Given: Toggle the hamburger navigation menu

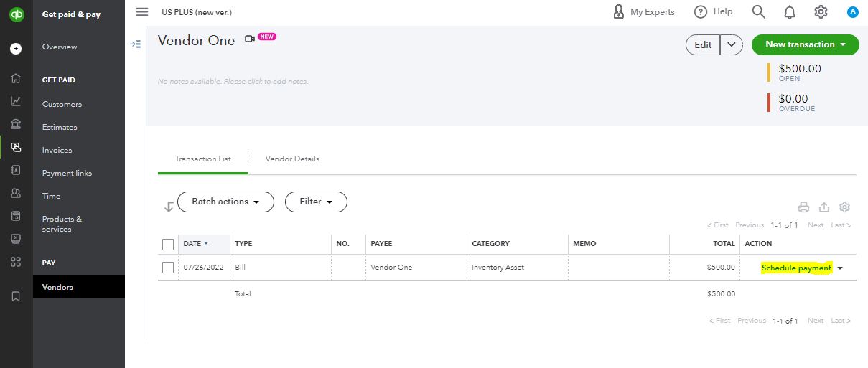Looking at the screenshot, I should coord(142,12).
